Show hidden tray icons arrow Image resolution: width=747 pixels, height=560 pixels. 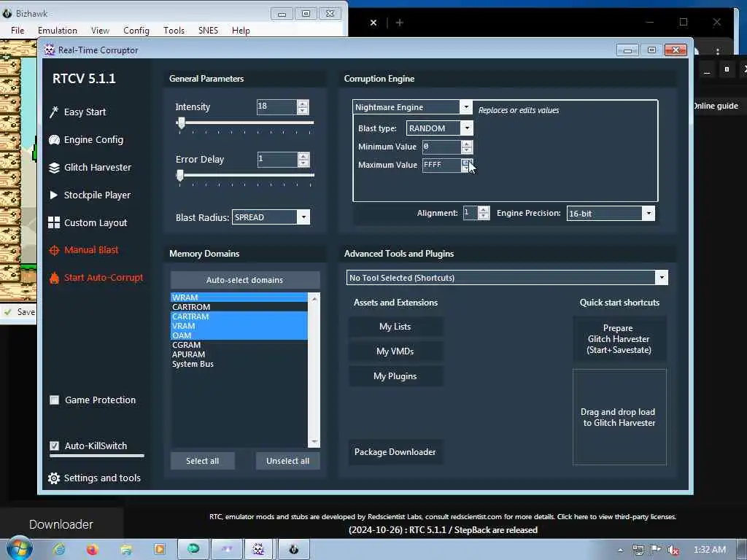pyautogui.click(x=620, y=550)
